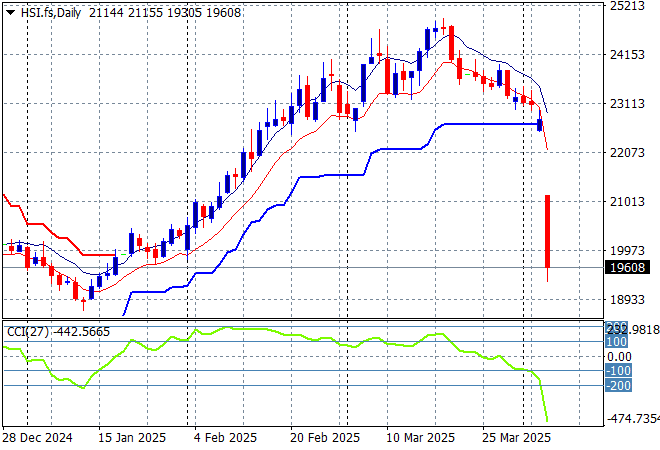Open the chart menu triangle beside HSI.fs
The width and height of the screenshot is (660, 450).
click(x=11, y=13)
